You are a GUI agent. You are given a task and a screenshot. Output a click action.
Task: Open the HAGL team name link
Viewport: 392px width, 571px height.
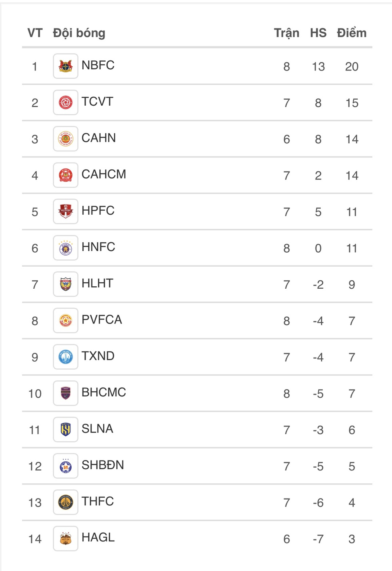tap(98, 537)
